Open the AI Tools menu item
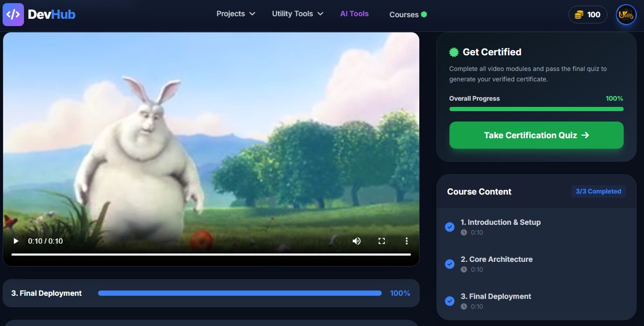 click(355, 14)
